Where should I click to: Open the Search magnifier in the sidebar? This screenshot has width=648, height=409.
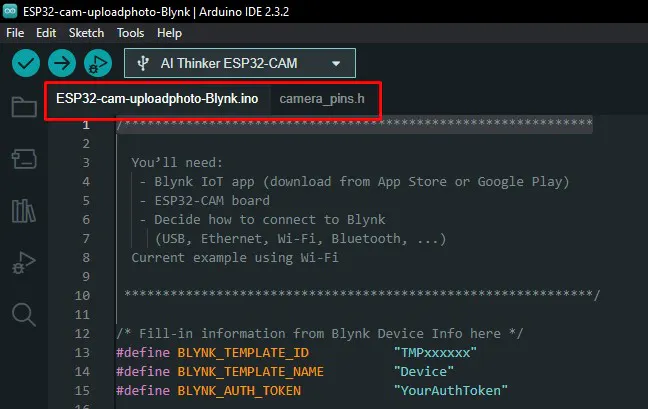(24, 314)
